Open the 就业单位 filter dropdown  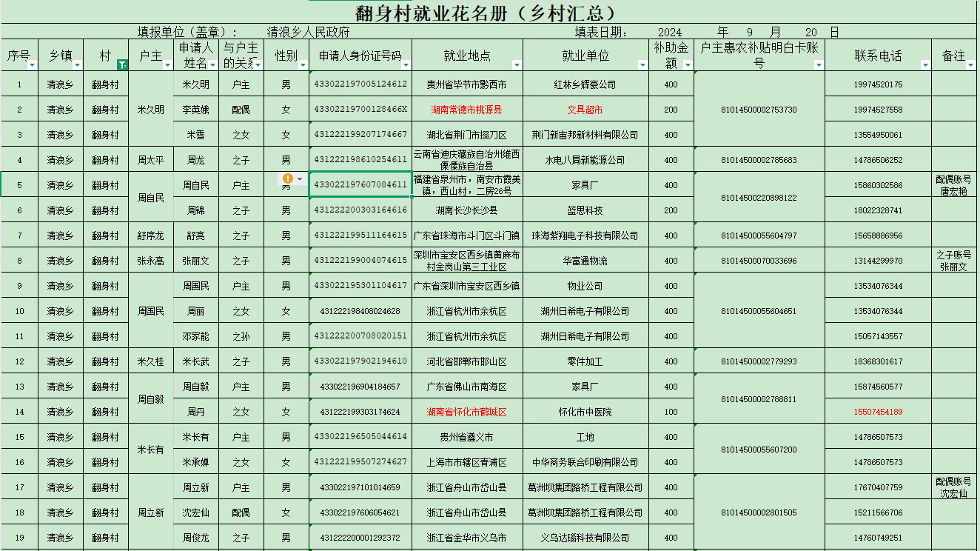tap(642, 65)
